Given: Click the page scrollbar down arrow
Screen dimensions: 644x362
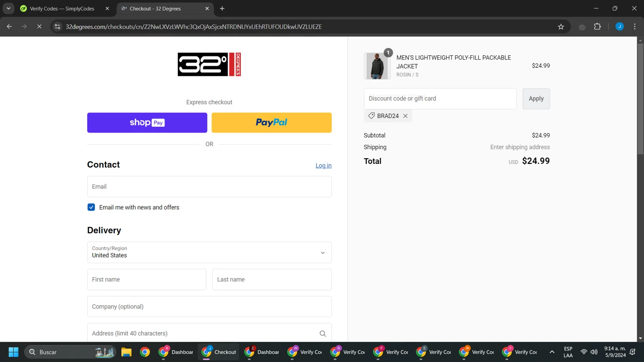Looking at the screenshot, I should [640, 338].
